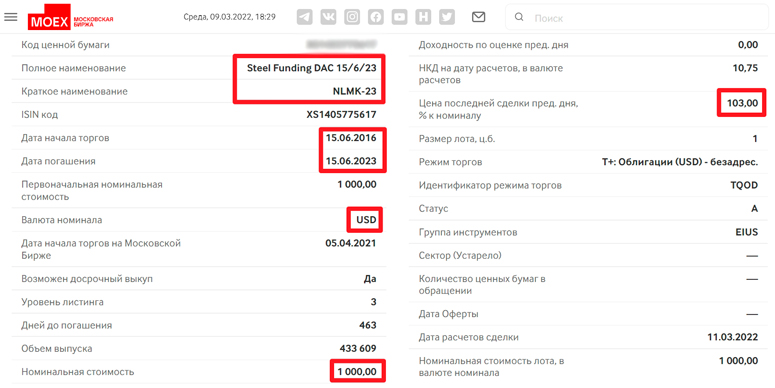Click the Размер лота, ц.б. label
Viewport: 775px width, 388px height.
457,139
